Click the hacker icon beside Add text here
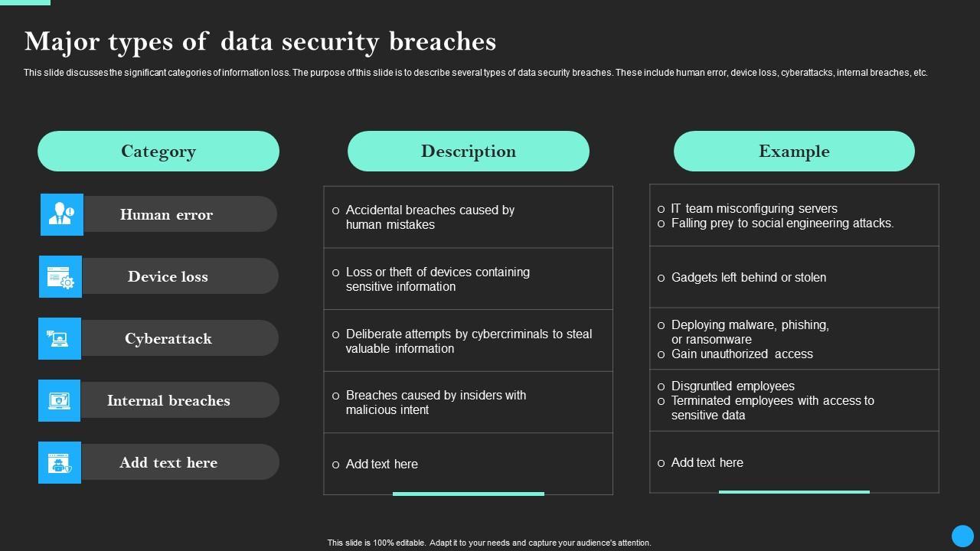This screenshot has height=551, width=980. 59,462
